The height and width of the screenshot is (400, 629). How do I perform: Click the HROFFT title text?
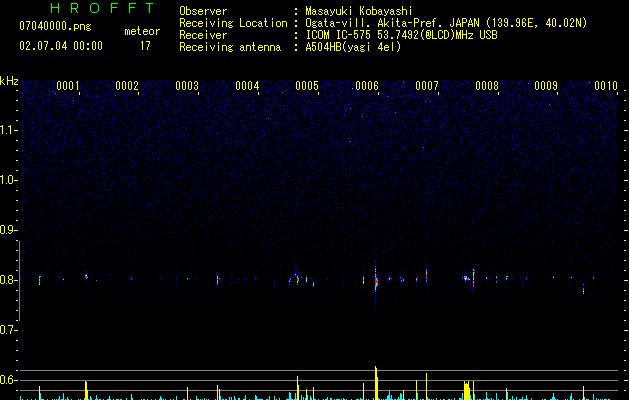pyautogui.click(x=102, y=8)
